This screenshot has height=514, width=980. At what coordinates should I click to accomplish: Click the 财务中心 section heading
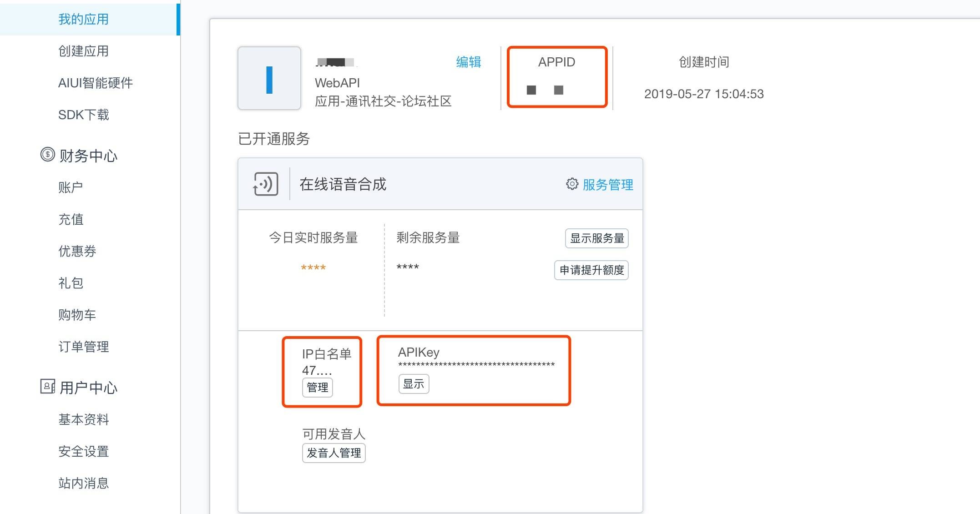(x=88, y=156)
